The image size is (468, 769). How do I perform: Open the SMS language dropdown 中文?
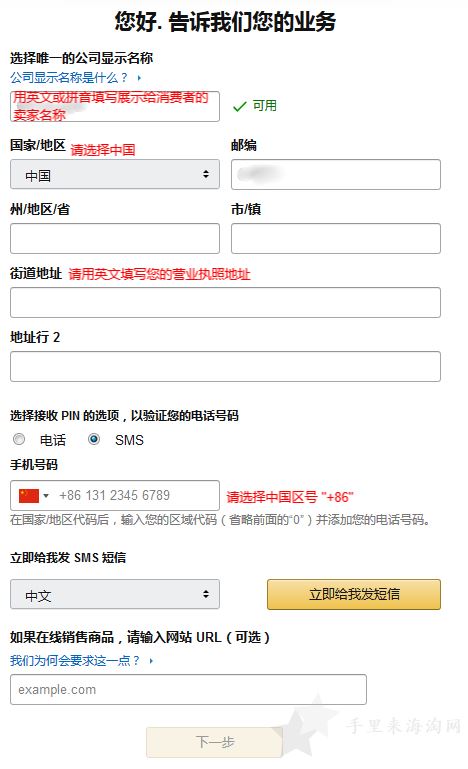tap(115, 594)
